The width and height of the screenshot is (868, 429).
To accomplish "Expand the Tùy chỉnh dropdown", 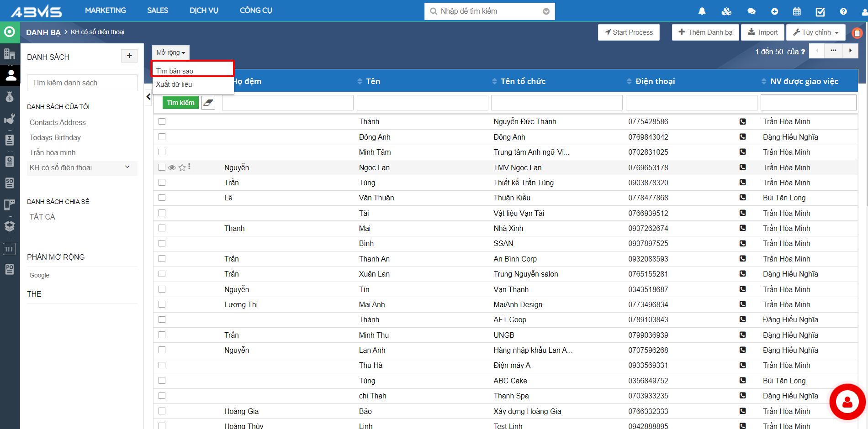I will click(816, 32).
